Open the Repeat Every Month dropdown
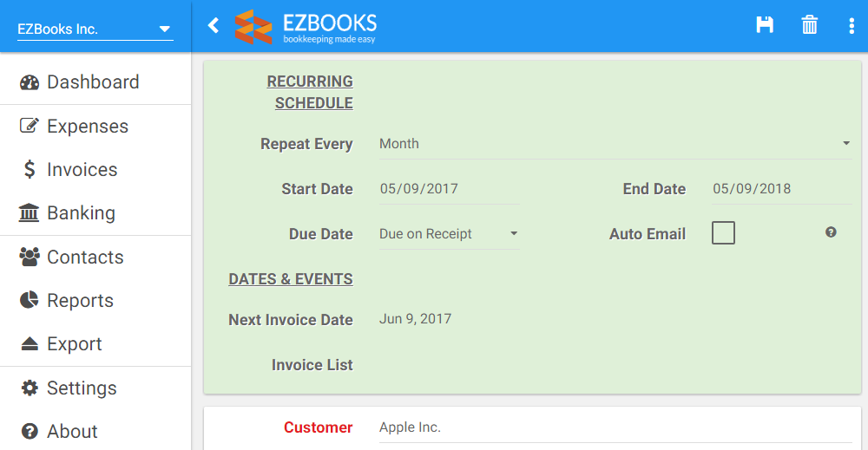Image resolution: width=868 pixels, height=450 pixels. coord(615,144)
